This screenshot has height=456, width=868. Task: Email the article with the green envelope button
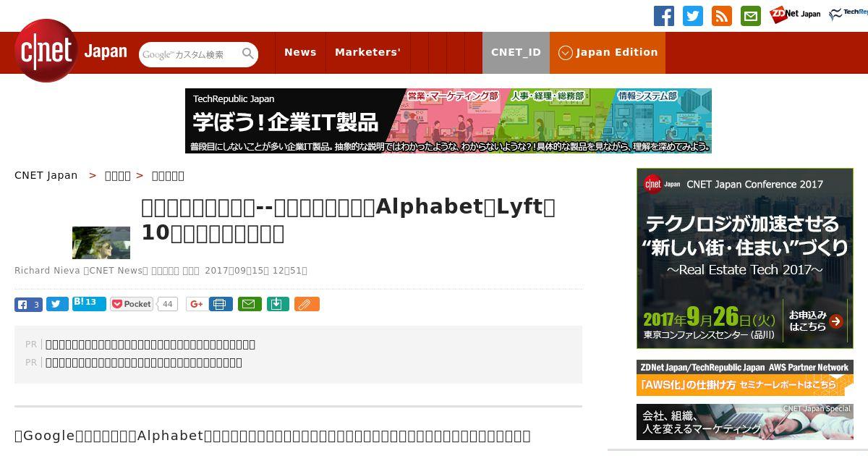pyautogui.click(x=250, y=305)
